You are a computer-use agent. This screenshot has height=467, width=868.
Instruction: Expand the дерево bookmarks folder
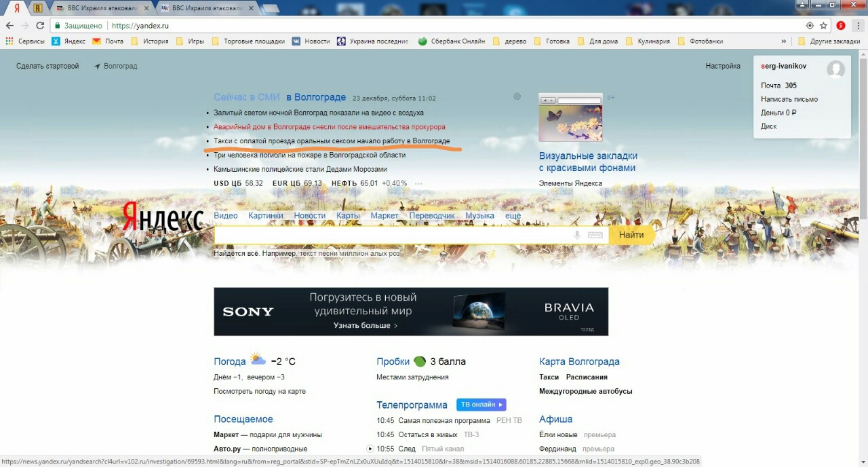(x=509, y=41)
